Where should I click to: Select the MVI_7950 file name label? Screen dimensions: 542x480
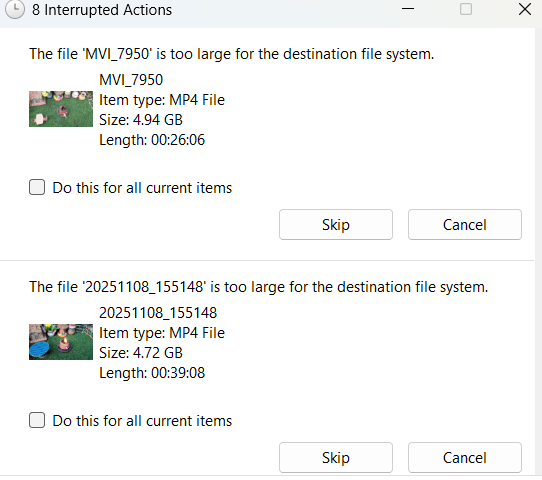[131, 80]
